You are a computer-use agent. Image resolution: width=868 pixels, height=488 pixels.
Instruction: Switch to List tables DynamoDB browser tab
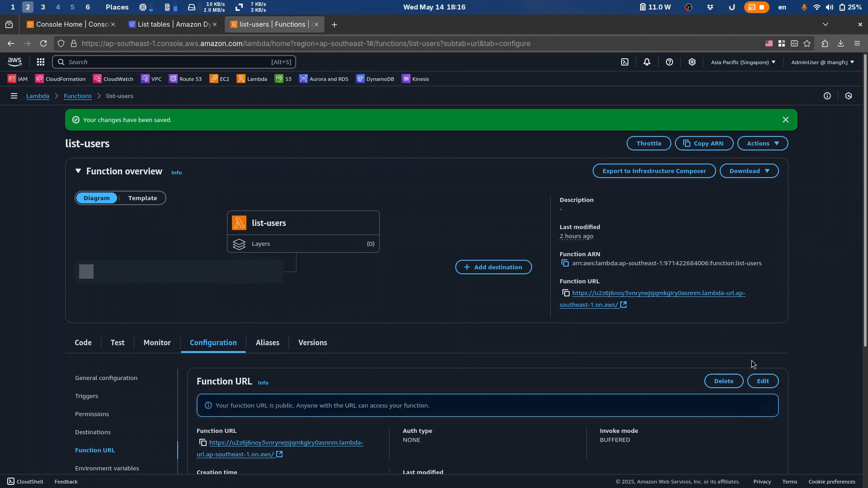[x=172, y=24]
